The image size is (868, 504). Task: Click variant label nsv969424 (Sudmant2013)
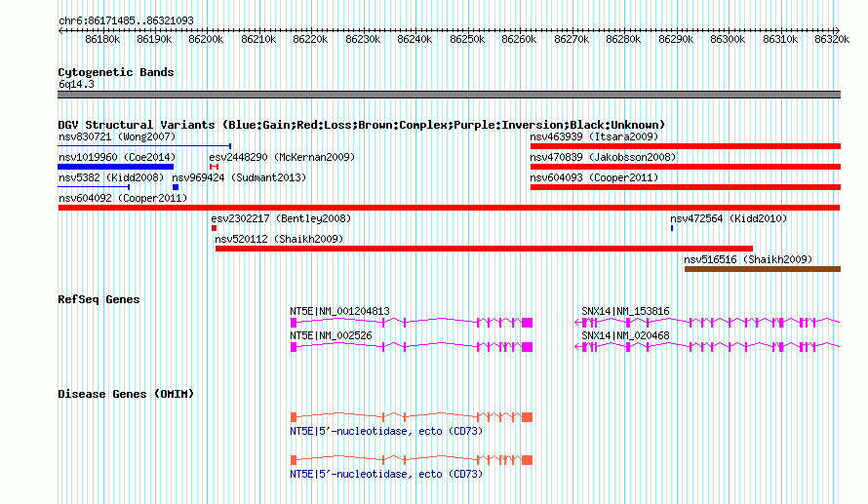tap(239, 177)
